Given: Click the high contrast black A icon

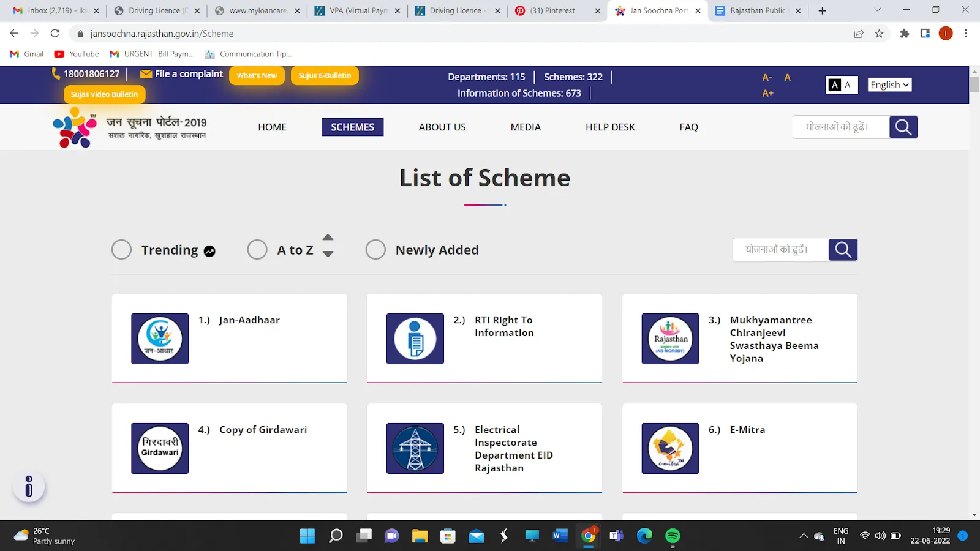Looking at the screenshot, I should pyautogui.click(x=834, y=85).
